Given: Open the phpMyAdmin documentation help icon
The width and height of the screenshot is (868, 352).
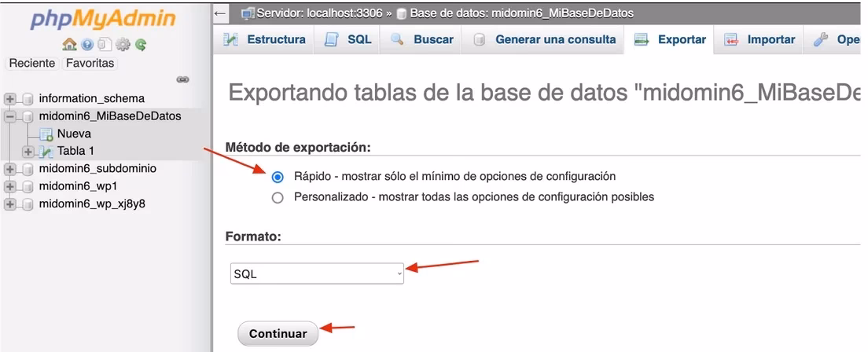Looking at the screenshot, I should pos(87,44).
